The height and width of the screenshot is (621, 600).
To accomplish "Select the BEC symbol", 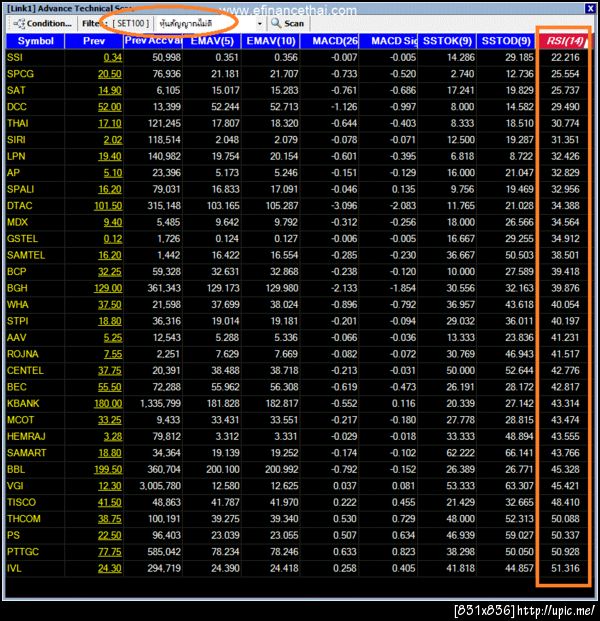I will point(17,387).
